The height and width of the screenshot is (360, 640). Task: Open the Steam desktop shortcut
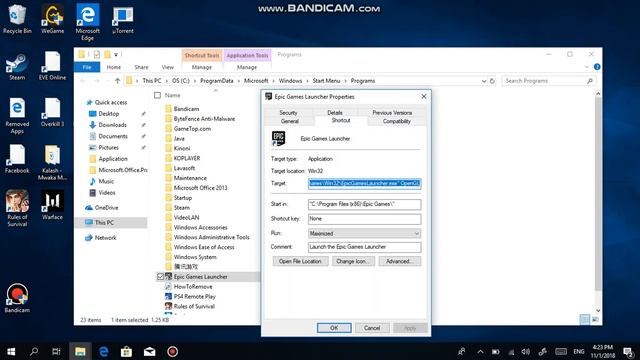click(x=17, y=66)
